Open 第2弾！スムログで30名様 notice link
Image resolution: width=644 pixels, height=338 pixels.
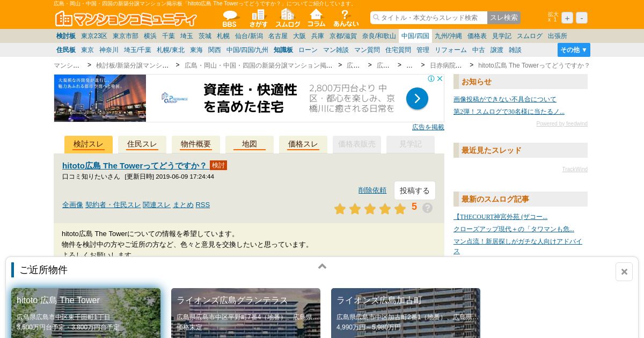(x=509, y=112)
